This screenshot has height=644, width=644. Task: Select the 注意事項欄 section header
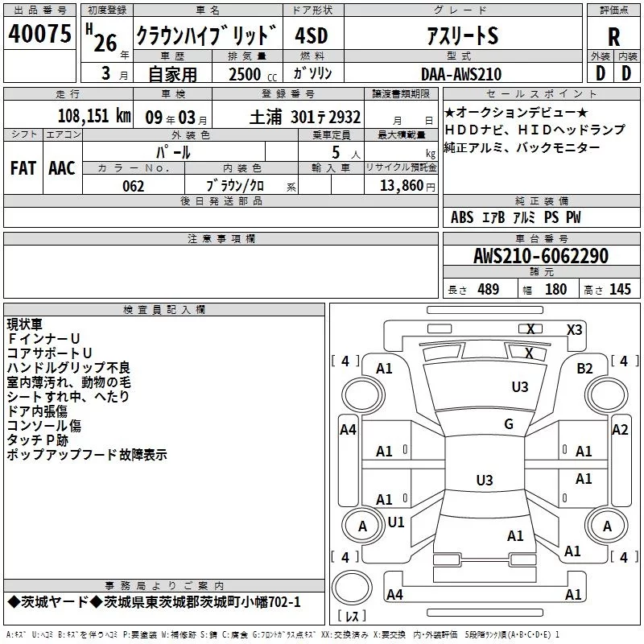coord(221,239)
